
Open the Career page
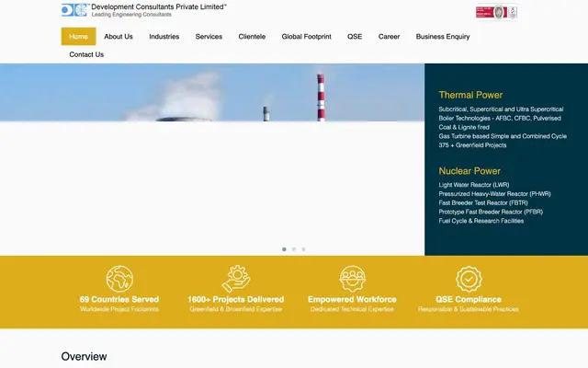(389, 37)
